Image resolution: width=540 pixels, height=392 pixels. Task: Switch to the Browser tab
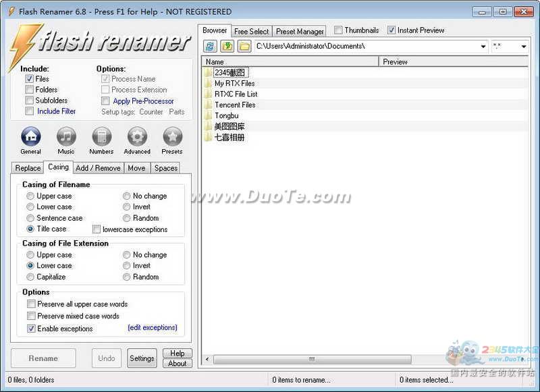pos(215,30)
